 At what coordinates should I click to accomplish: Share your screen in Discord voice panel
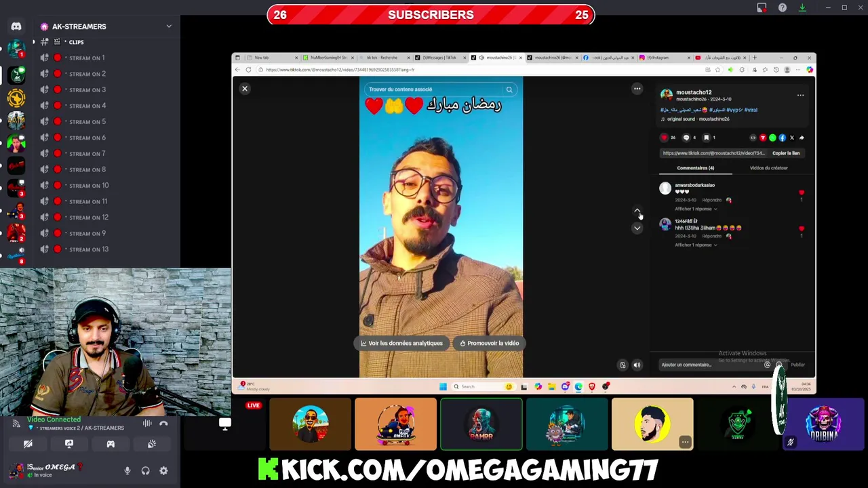coord(69,444)
